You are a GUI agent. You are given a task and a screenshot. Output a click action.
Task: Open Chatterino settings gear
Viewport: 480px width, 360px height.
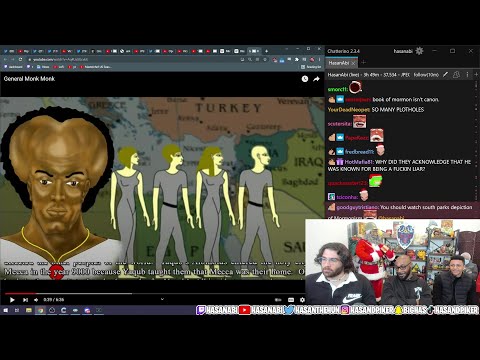click(419, 51)
